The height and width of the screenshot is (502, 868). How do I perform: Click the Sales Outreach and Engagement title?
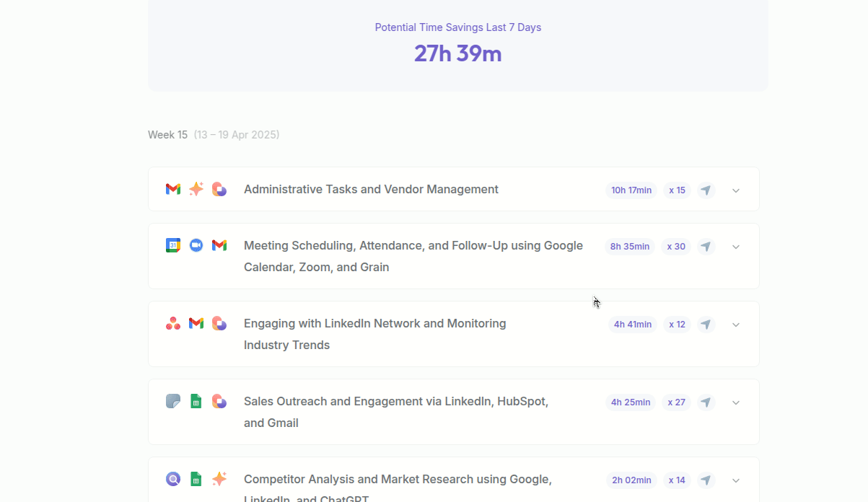click(x=396, y=412)
